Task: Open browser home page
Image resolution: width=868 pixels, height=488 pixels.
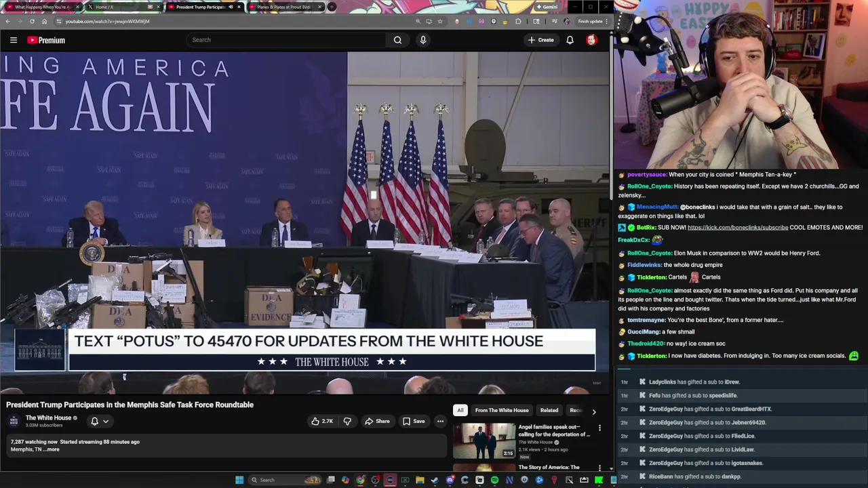Action: 44,21
